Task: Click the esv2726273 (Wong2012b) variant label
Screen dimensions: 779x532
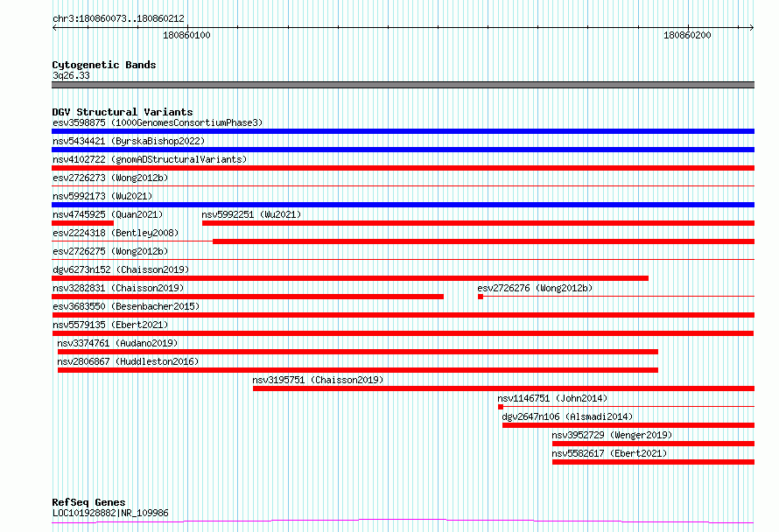Action: (x=110, y=178)
